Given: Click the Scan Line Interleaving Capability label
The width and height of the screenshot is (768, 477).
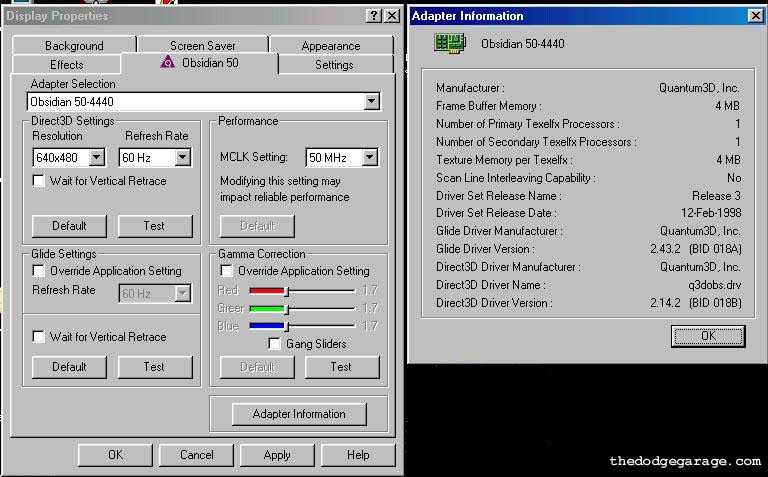Looking at the screenshot, I should [x=516, y=178].
